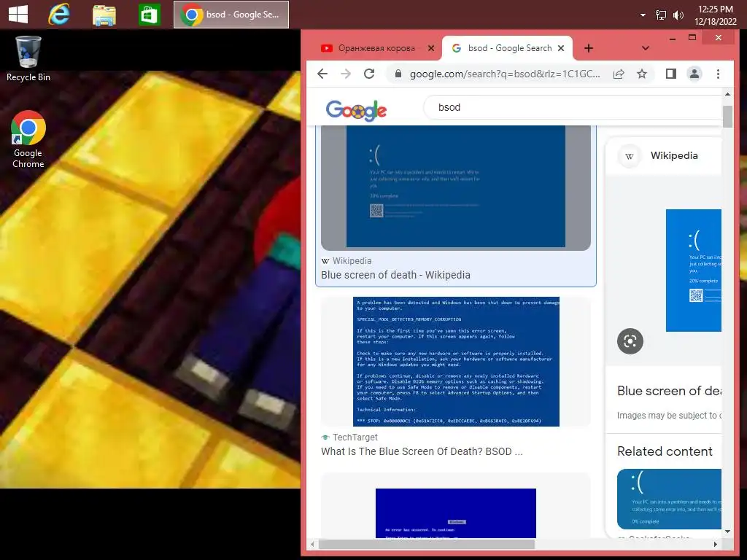Click the vertical scrollbar's up arrow
Screen dimensions: 747x560
point(727,94)
